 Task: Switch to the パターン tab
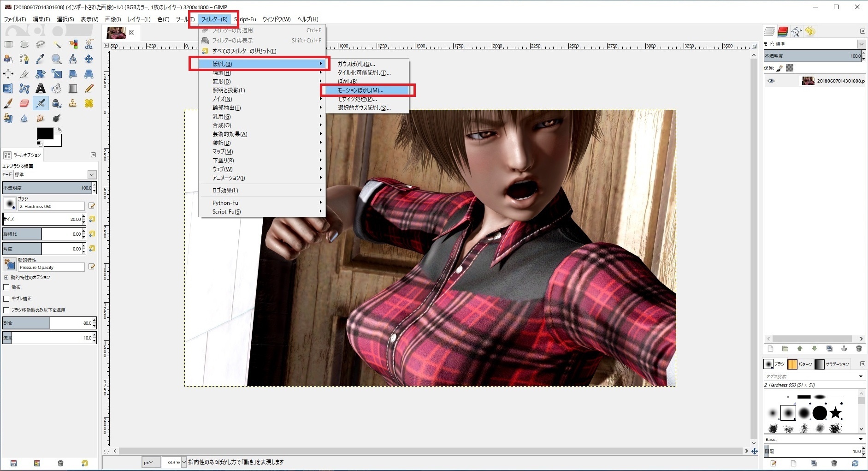800,364
